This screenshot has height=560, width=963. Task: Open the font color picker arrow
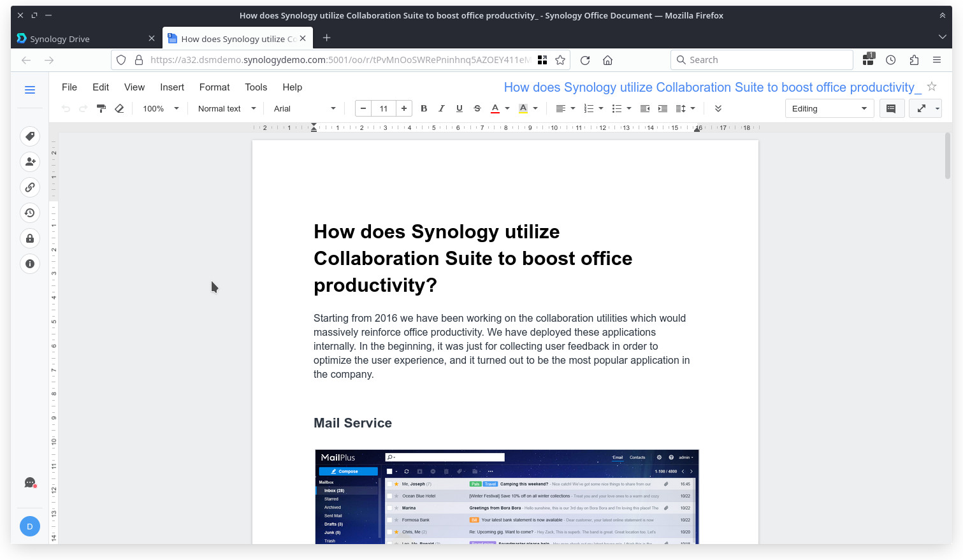(x=507, y=108)
